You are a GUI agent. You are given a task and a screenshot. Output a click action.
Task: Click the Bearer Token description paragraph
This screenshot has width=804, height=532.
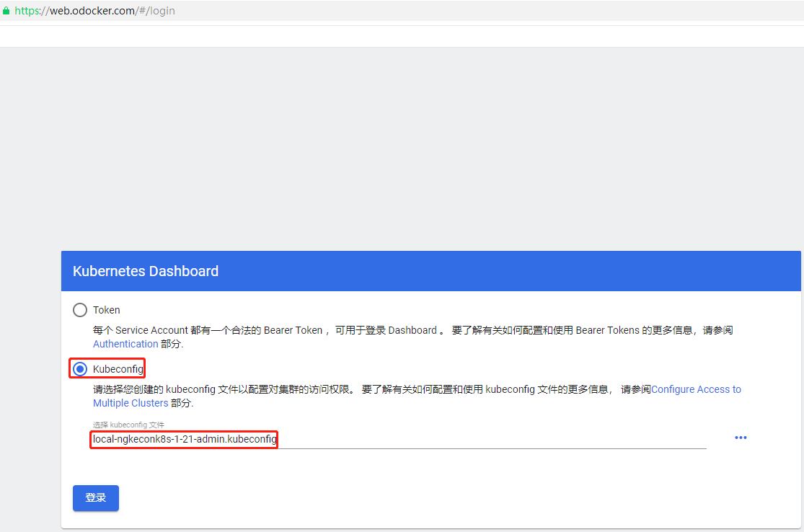361,330
